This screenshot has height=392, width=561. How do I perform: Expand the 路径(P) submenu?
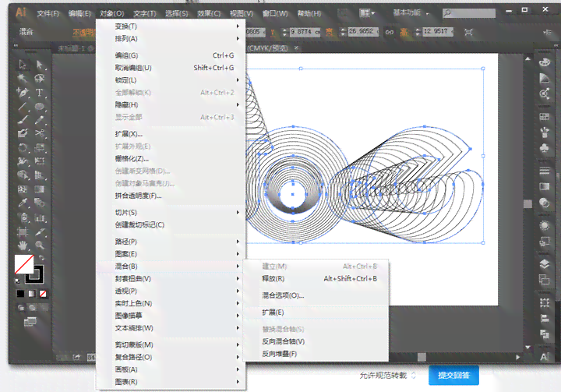[x=171, y=242]
